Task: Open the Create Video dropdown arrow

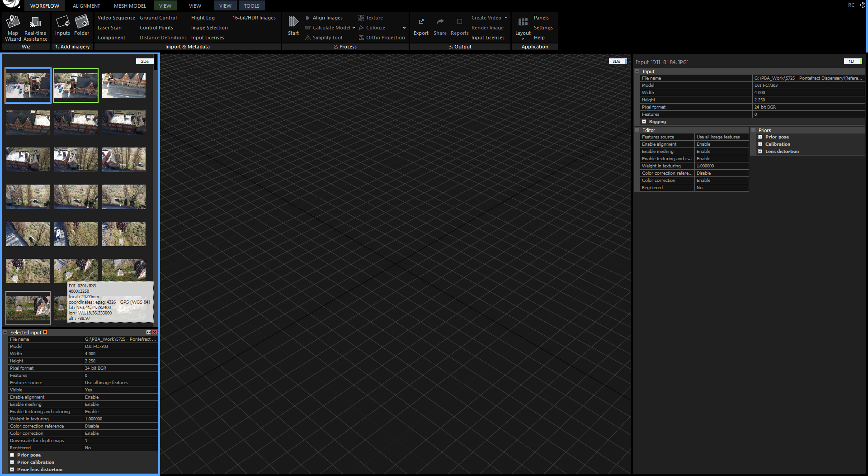Action: (506, 18)
